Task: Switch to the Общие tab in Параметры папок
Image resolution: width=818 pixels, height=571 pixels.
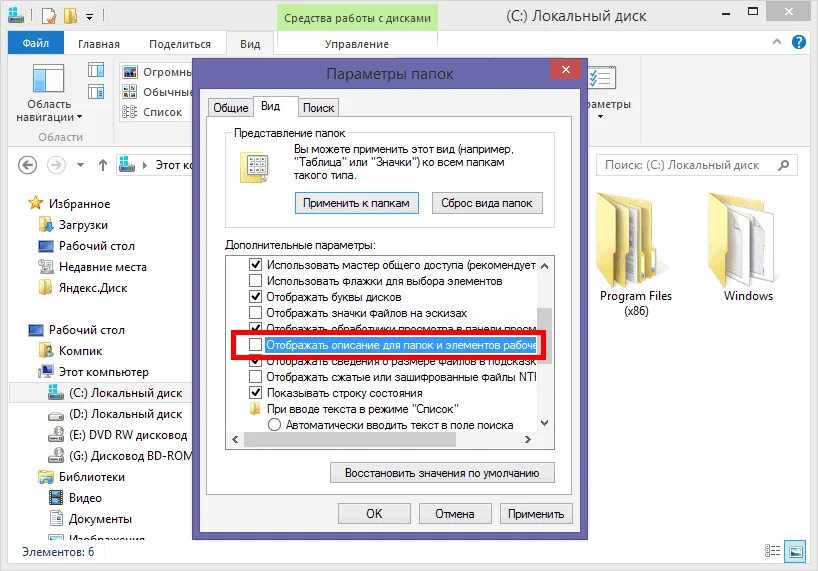Action: pyautogui.click(x=230, y=107)
